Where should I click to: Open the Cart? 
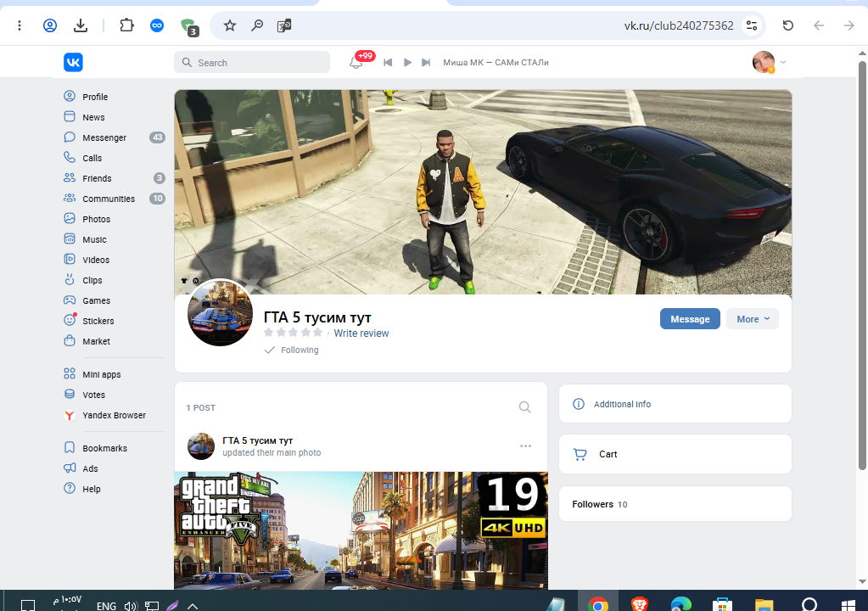pos(675,454)
